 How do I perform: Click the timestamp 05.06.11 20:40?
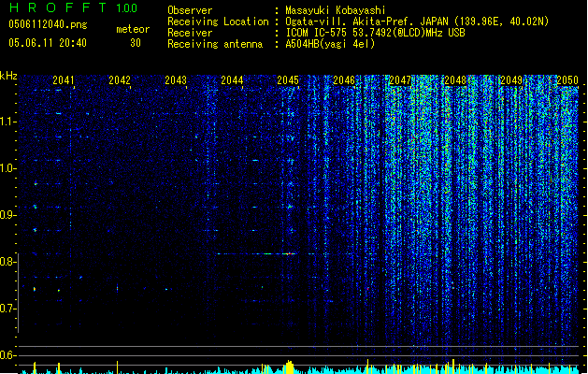[x=48, y=43]
